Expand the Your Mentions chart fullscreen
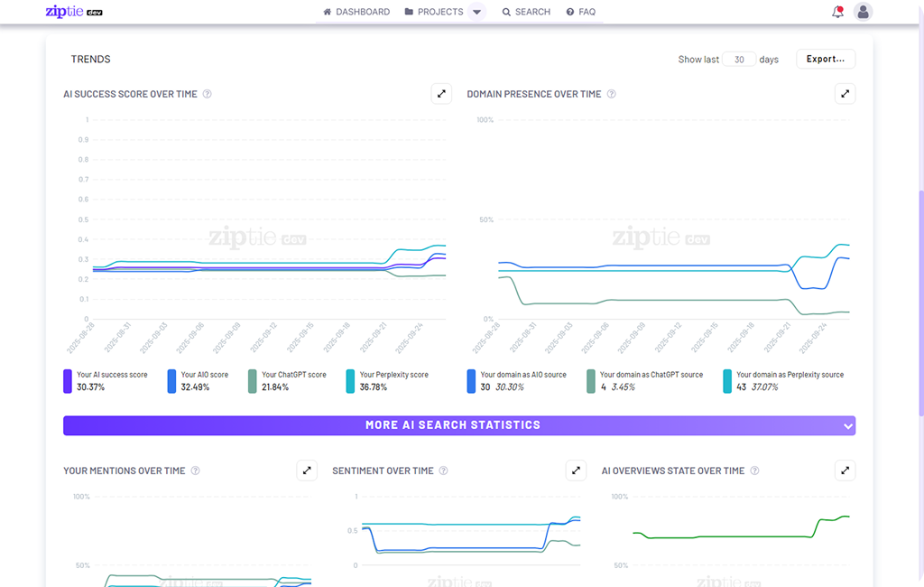This screenshot has height=587, width=924. click(x=307, y=471)
